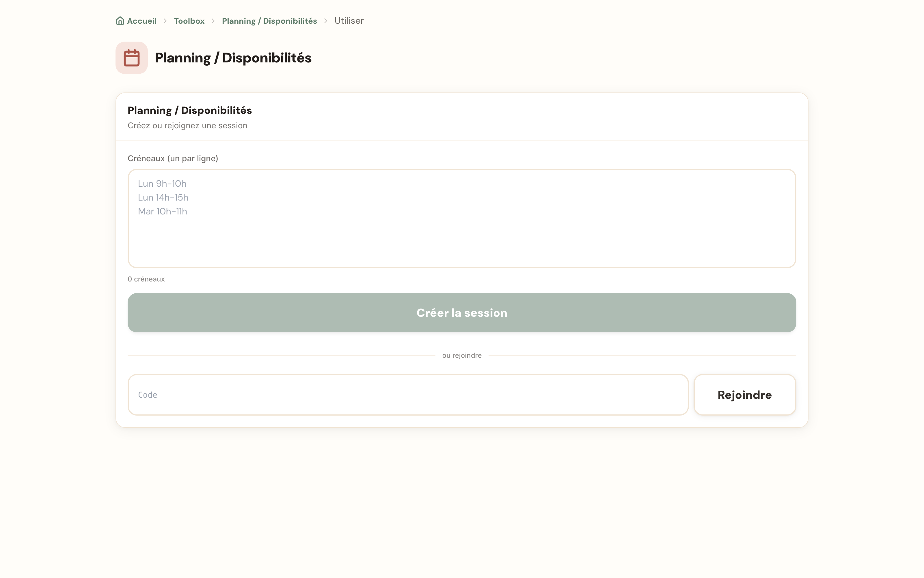This screenshot has width=924, height=578.
Task: Click the "Créneaux (un par ligne)" label
Action: pyautogui.click(x=173, y=159)
